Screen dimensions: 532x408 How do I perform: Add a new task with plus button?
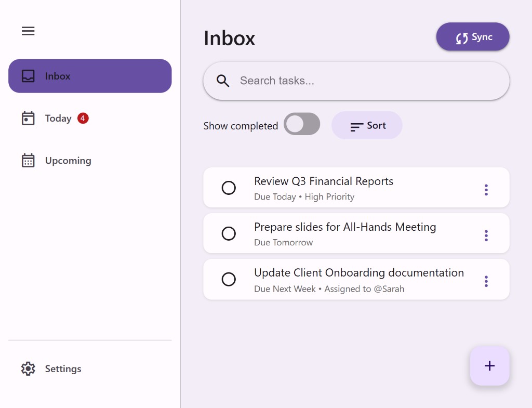pyautogui.click(x=489, y=366)
